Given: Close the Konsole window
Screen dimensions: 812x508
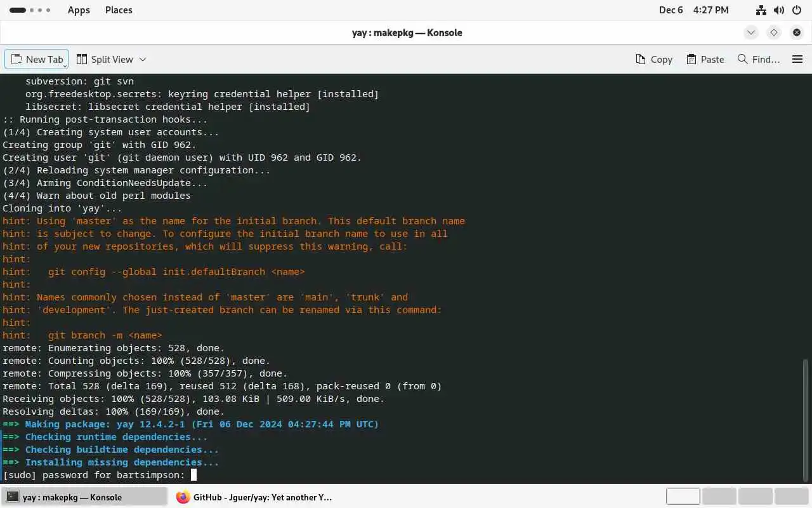Looking at the screenshot, I should (x=797, y=32).
